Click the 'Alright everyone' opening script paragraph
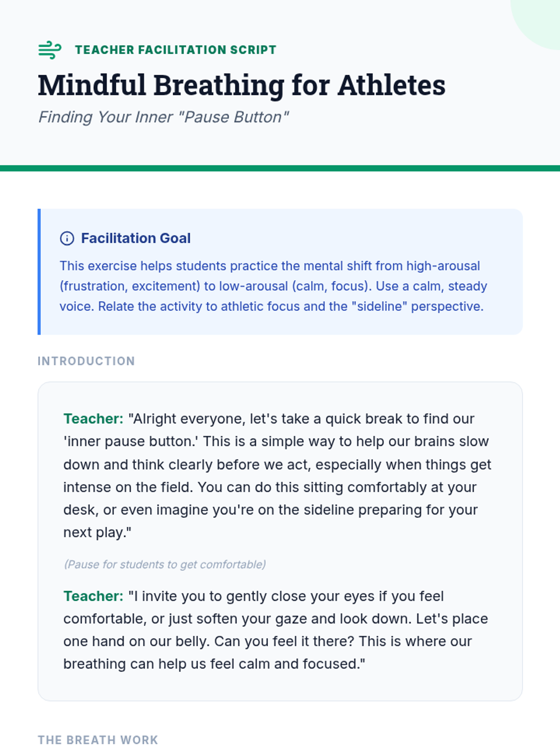The width and height of the screenshot is (560, 747). pyautogui.click(x=278, y=476)
